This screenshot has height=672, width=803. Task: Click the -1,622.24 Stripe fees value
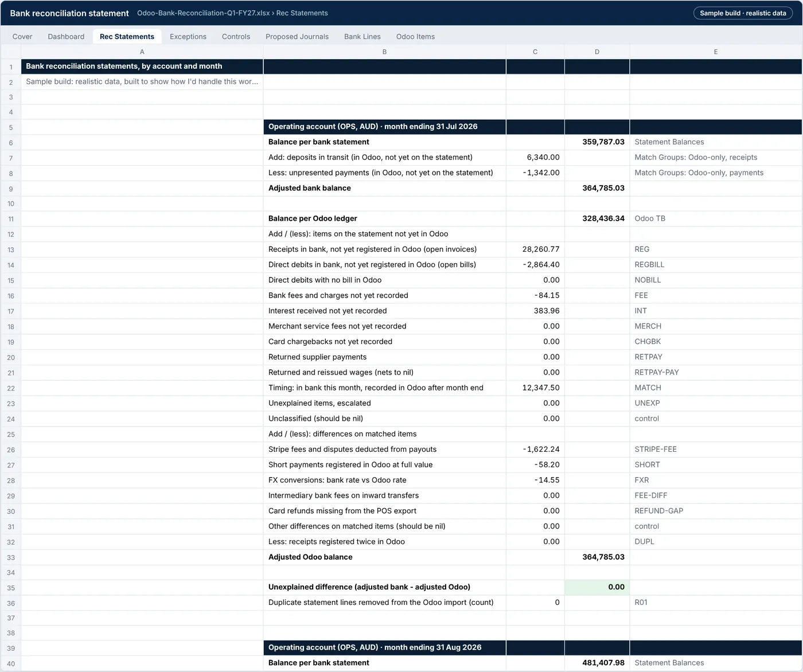535,450
